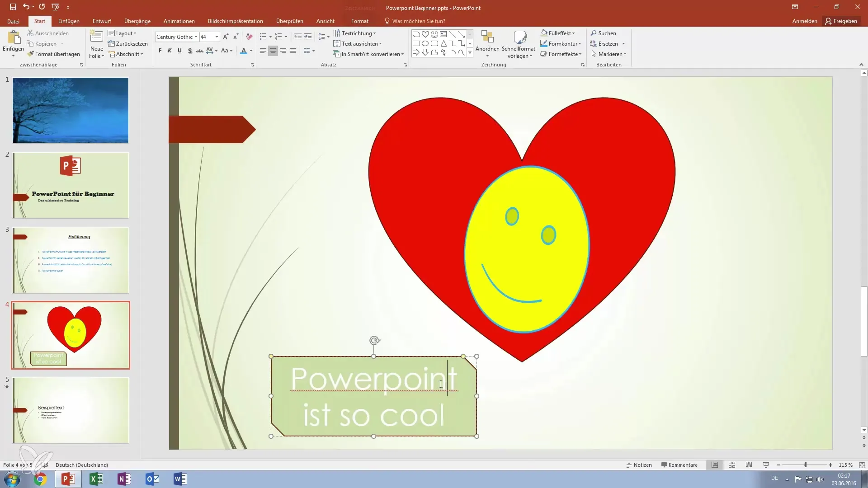Increase font size with the larger A icon
This screenshot has width=868, height=488.
coord(226,37)
